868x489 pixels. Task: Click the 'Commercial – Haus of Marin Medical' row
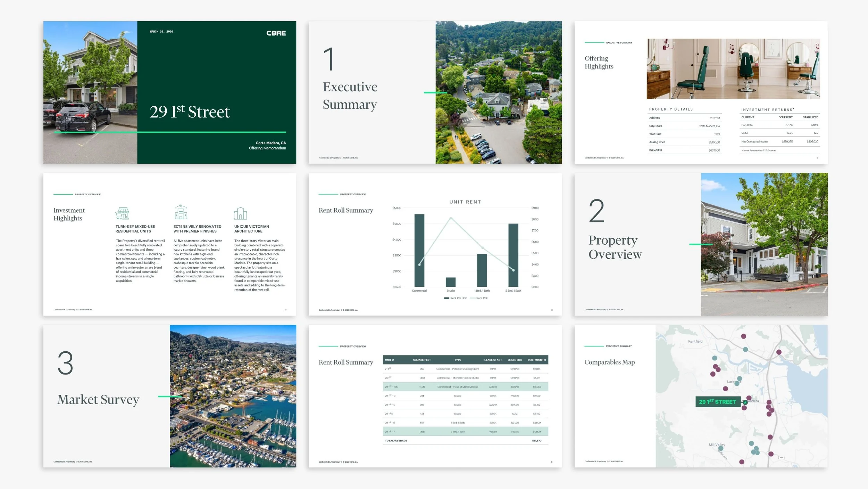(466, 387)
